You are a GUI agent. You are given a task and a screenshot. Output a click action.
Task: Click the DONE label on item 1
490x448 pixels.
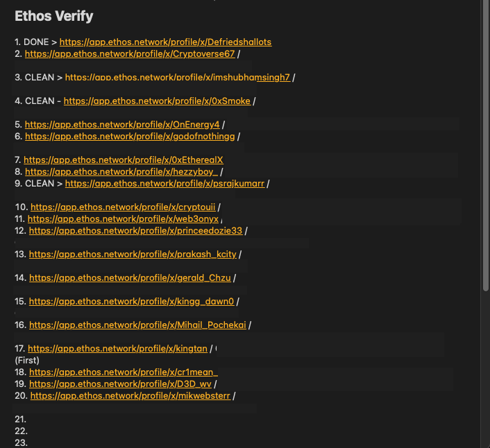click(x=36, y=42)
